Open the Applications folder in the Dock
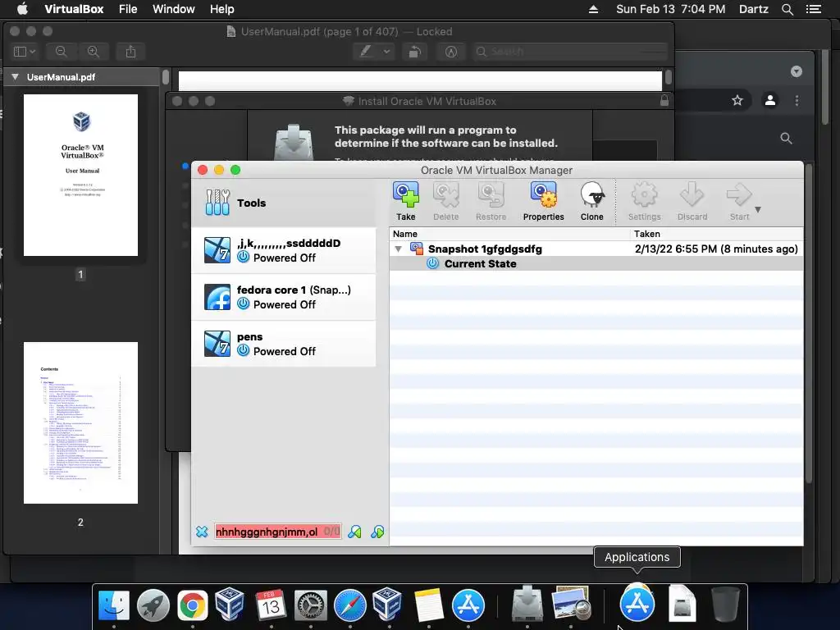840x630 pixels. pyautogui.click(x=637, y=603)
